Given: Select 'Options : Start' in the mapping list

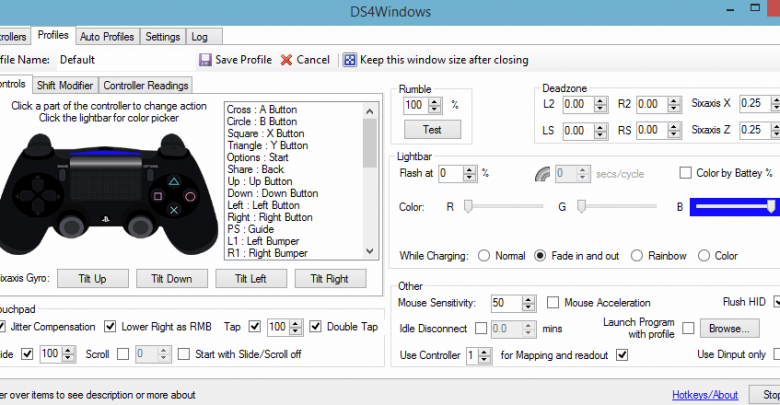Looking at the screenshot, I should [258, 157].
